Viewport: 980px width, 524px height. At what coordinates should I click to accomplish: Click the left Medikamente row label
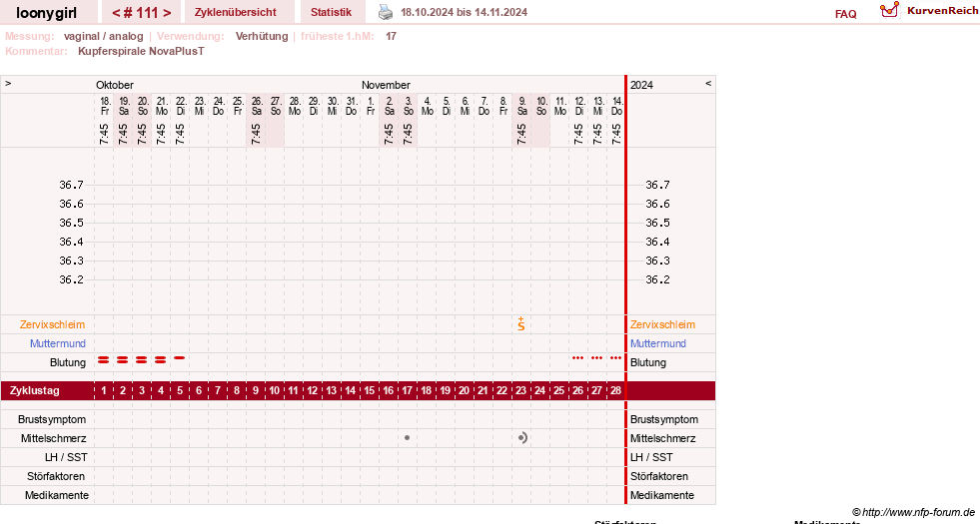(56, 495)
